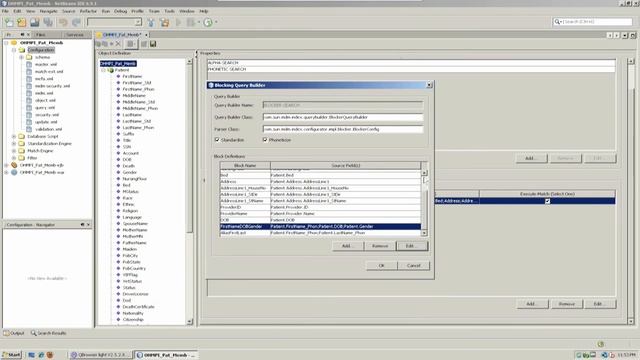Click the Configuration folder icon
The width and height of the screenshot is (640, 360).
click(x=22, y=50)
